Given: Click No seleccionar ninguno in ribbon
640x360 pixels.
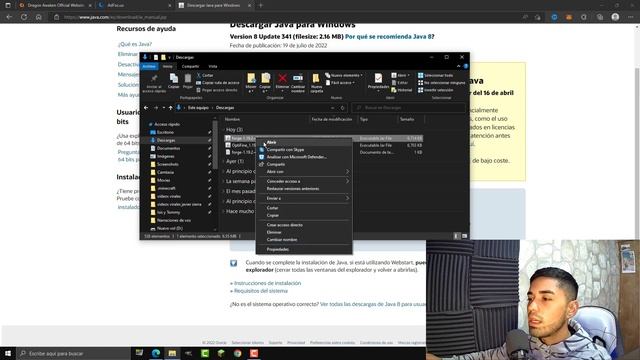Looking at the screenshot, I should (x=441, y=83).
